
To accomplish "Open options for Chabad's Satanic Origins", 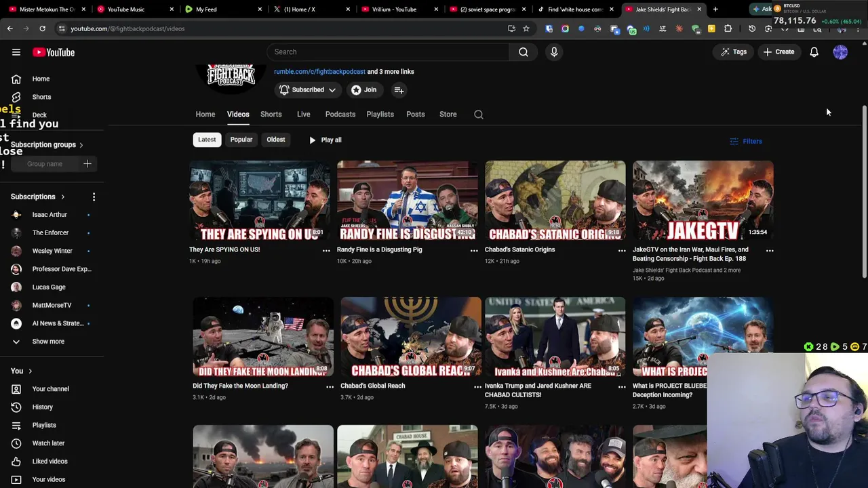I will click(622, 251).
